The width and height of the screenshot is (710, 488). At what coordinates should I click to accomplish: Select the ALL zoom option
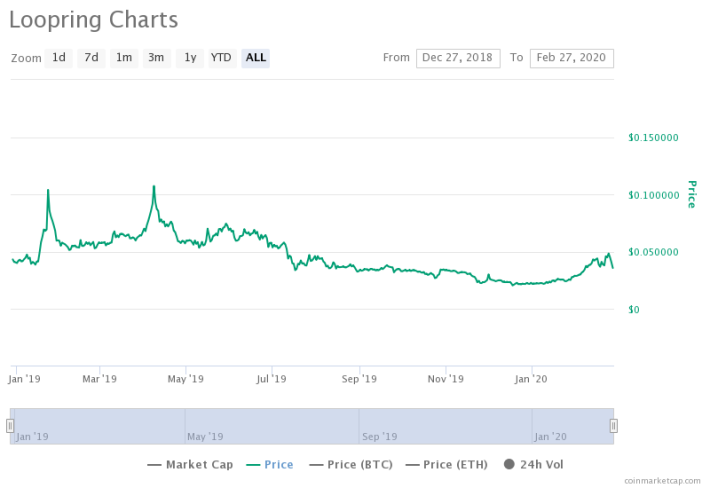(x=255, y=58)
